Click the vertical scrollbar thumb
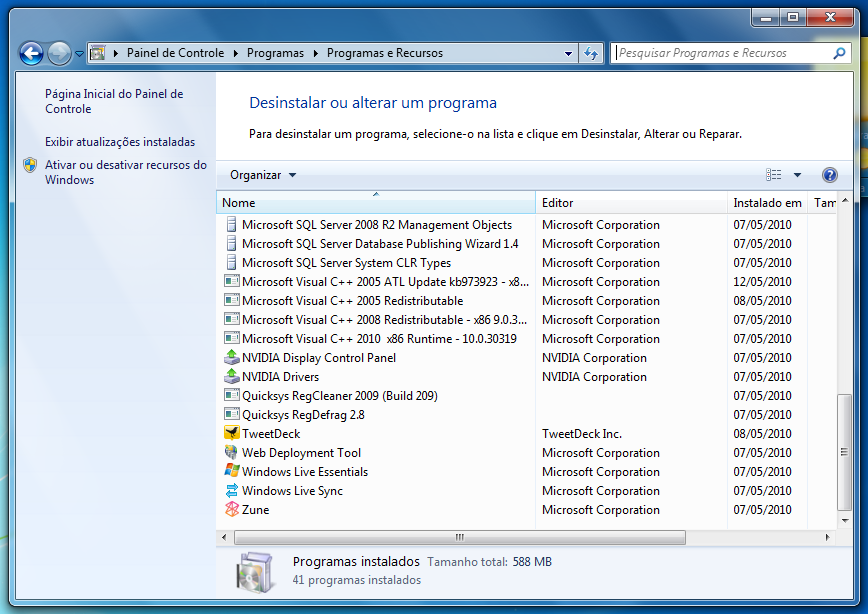868x614 pixels. (844, 451)
